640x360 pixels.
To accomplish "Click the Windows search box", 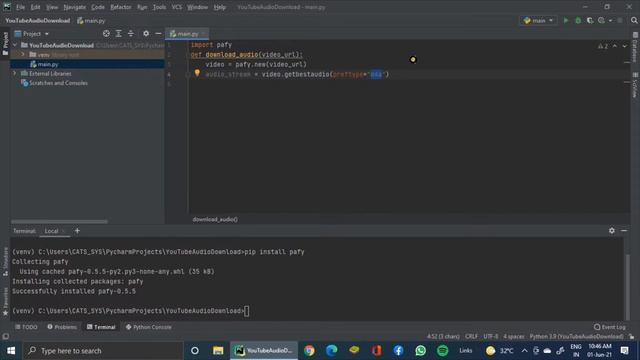I will pyautogui.click(x=103, y=351).
